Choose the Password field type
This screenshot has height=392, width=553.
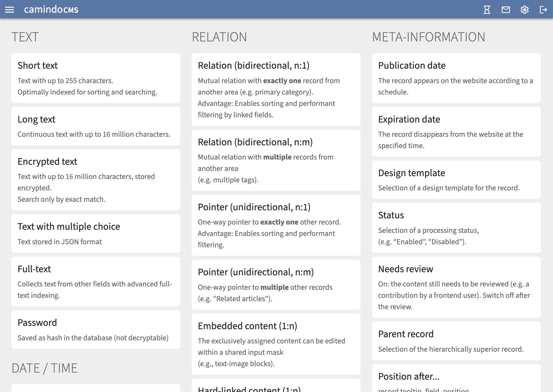[x=96, y=329]
